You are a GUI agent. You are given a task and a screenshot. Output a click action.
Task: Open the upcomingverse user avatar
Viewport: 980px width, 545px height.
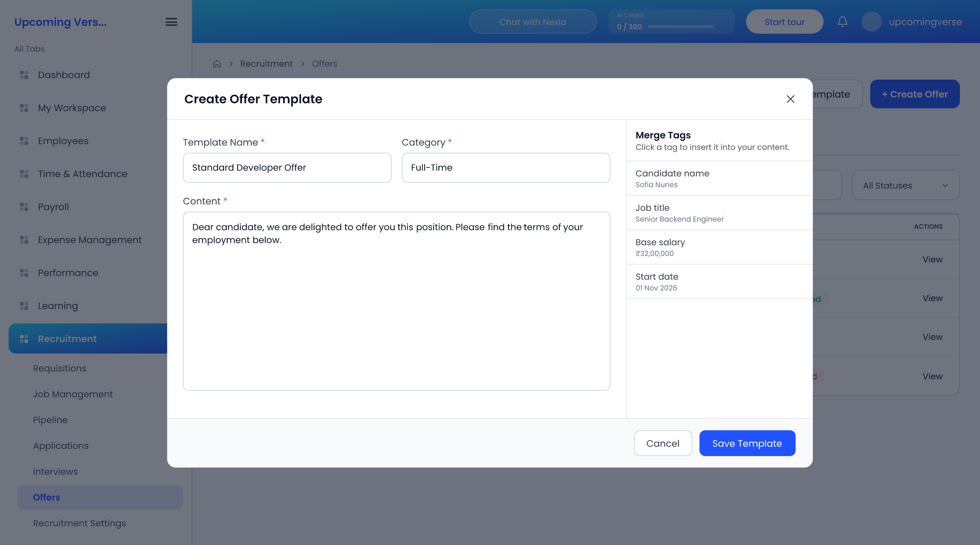pyautogui.click(x=871, y=22)
